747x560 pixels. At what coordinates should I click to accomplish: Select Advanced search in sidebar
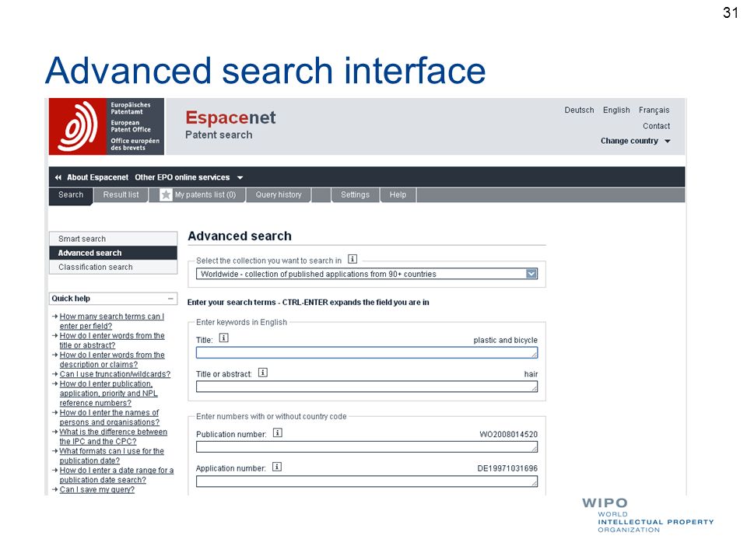click(114, 253)
